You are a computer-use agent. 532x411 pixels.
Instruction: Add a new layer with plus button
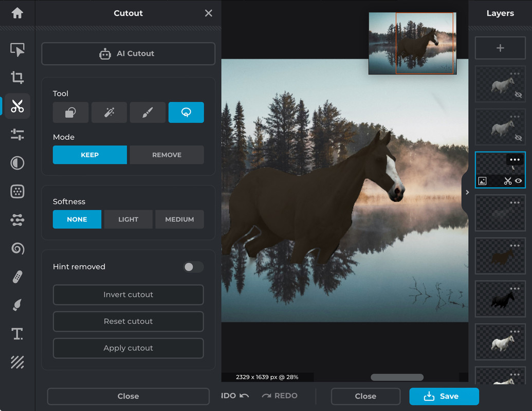coord(500,48)
